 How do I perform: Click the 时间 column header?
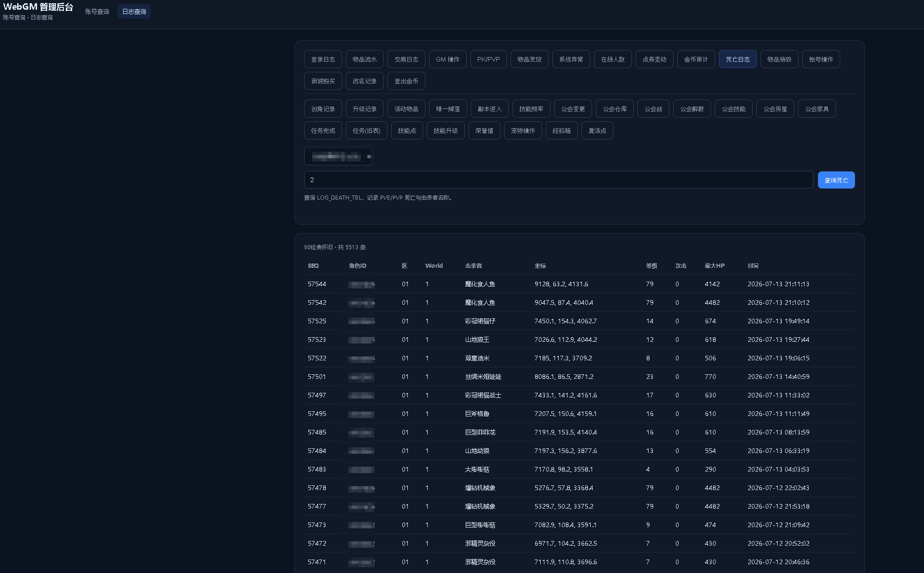(x=753, y=266)
